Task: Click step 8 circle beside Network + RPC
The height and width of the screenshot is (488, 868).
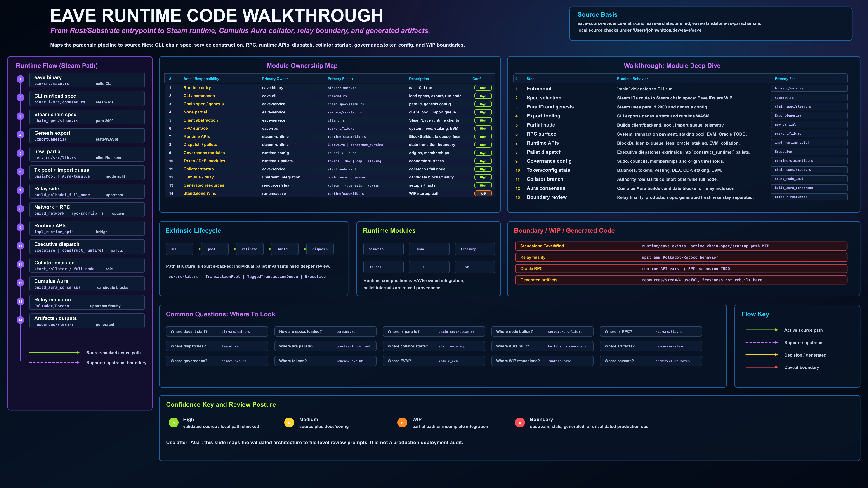Action: pos(20,209)
